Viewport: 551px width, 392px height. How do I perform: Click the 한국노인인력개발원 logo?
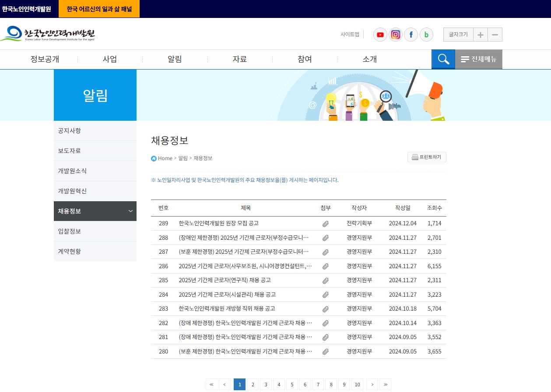(48, 34)
